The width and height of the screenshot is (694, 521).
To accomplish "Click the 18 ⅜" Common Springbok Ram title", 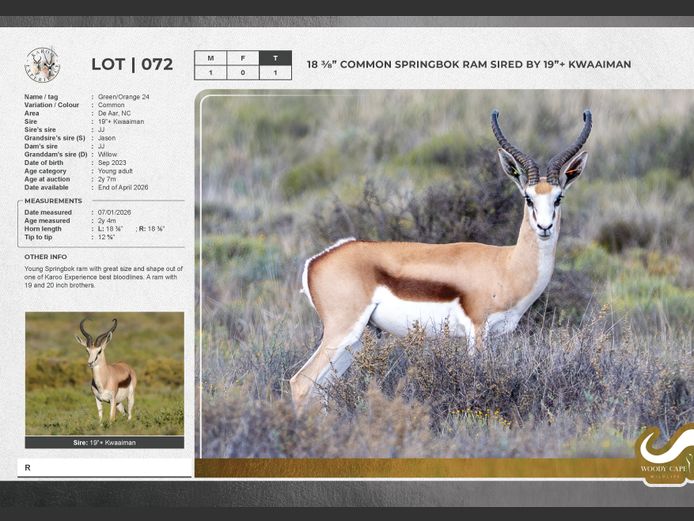I will click(x=468, y=65).
